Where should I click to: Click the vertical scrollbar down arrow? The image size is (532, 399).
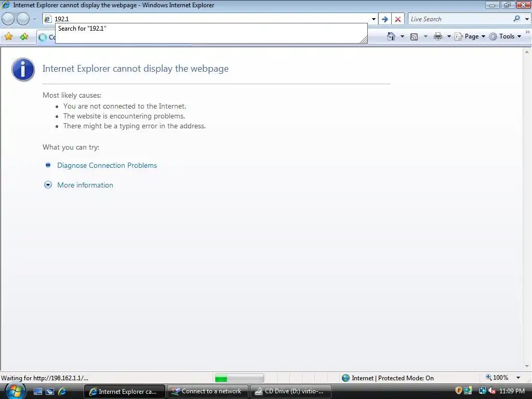coord(527,366)
